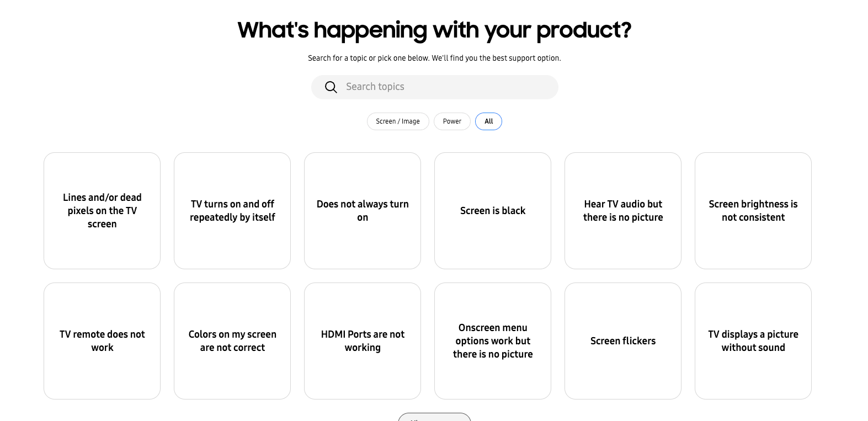868x421 pixels.
Task: Select the Screen is black topic
Action: [x=493, y=211]
